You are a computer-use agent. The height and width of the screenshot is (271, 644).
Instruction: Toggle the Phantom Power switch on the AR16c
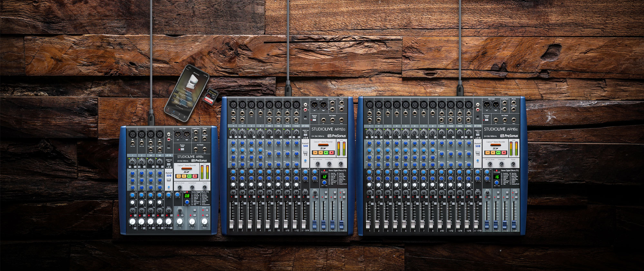click(x=487, y=120)
